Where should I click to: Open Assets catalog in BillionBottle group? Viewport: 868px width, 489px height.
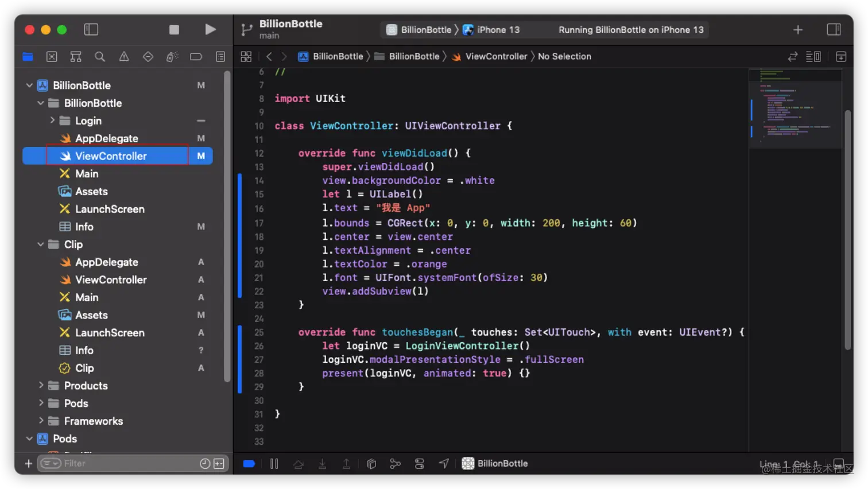click(x=91, y=191)
